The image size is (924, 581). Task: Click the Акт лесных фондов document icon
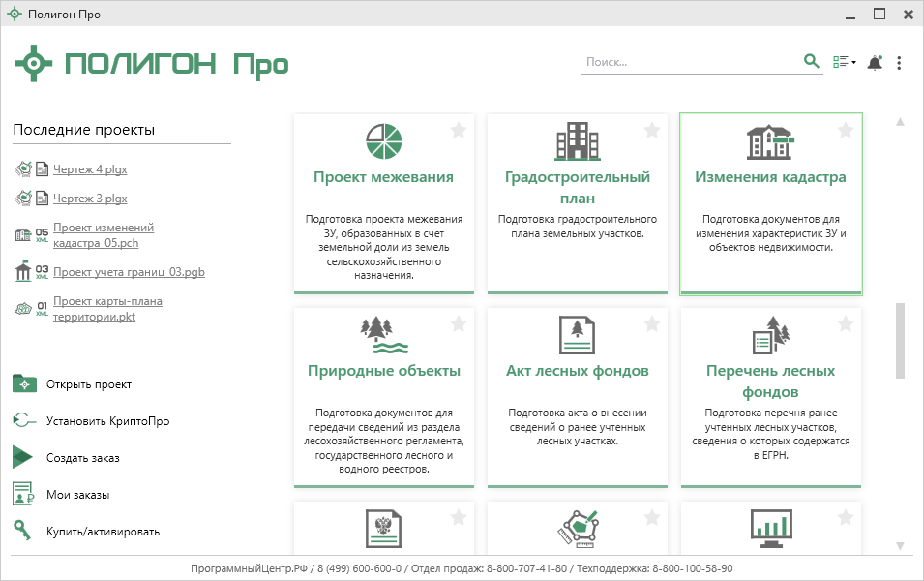pyautogui.click(x=577, y=336)
